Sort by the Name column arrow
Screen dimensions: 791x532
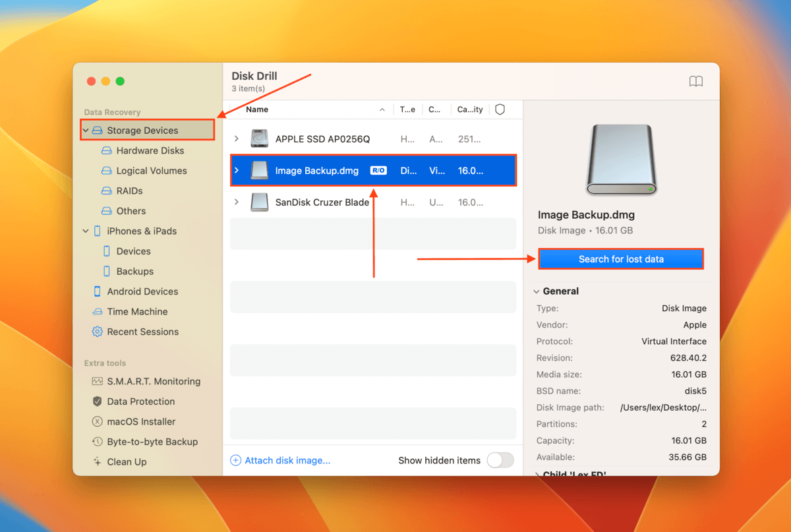pyautogui.click(x=382, y=109)
